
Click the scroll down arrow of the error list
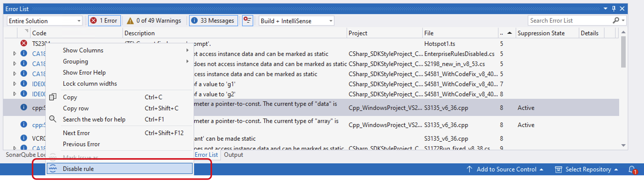point(623,145)
